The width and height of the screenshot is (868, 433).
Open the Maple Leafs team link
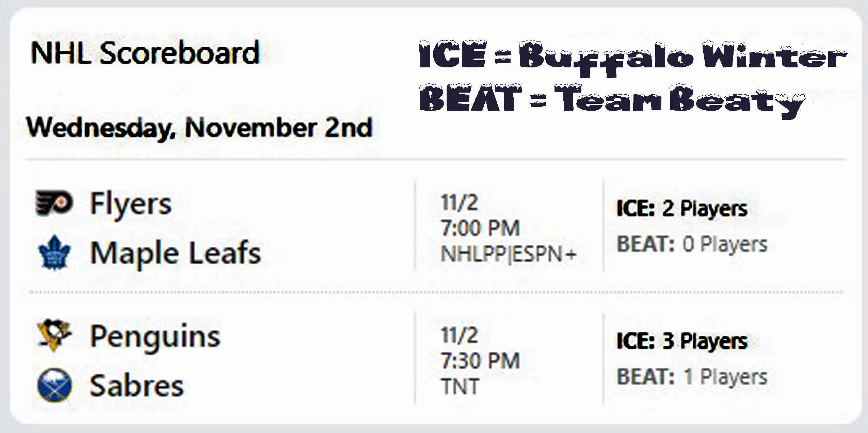(175, 253)
